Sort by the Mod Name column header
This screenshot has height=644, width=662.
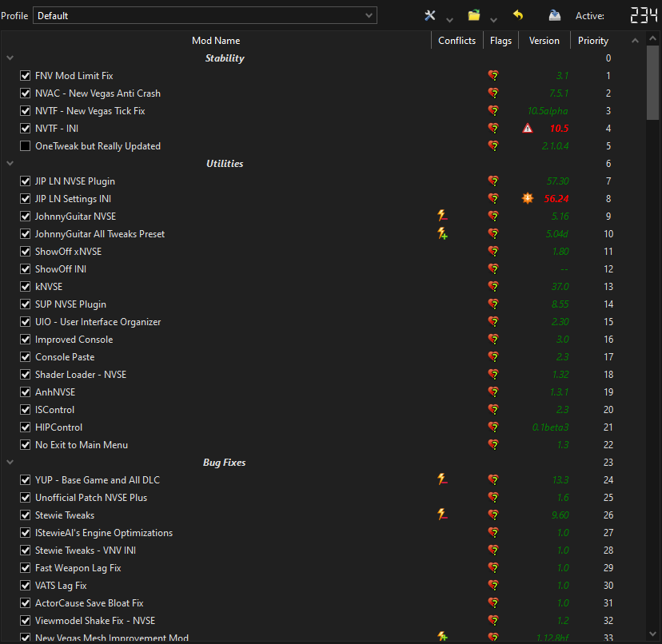216,41
